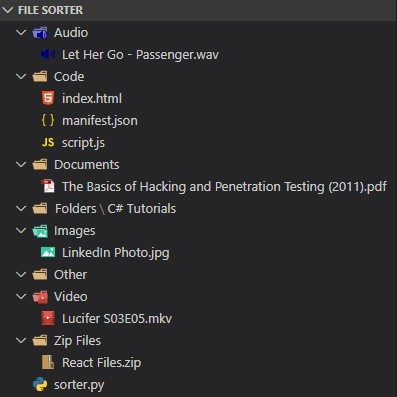Collapse the Zip Files folder chevron

pos(21,340)
